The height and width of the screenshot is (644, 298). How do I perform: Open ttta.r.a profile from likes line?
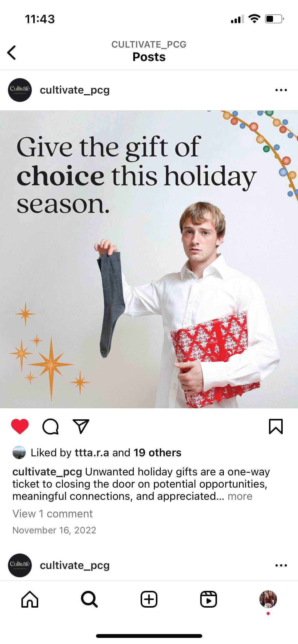click(x=92, y=453)
